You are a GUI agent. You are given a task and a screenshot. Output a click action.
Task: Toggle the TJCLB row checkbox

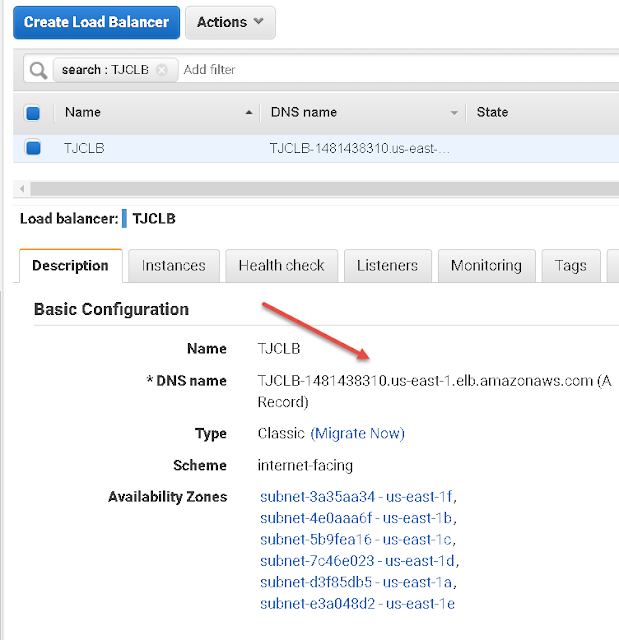(33, 147)
